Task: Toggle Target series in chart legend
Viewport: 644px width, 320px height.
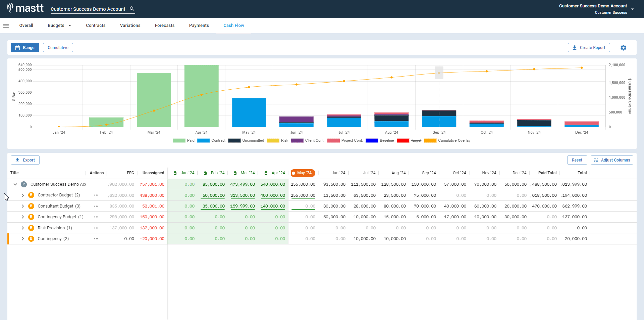Action: click(416, 141)
